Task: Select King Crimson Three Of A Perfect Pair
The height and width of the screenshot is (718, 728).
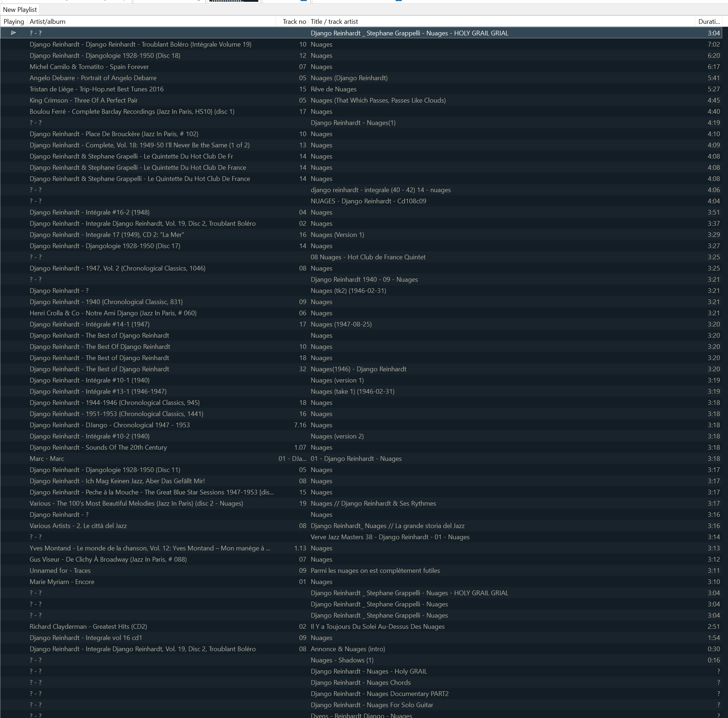Action: point(84,100)
